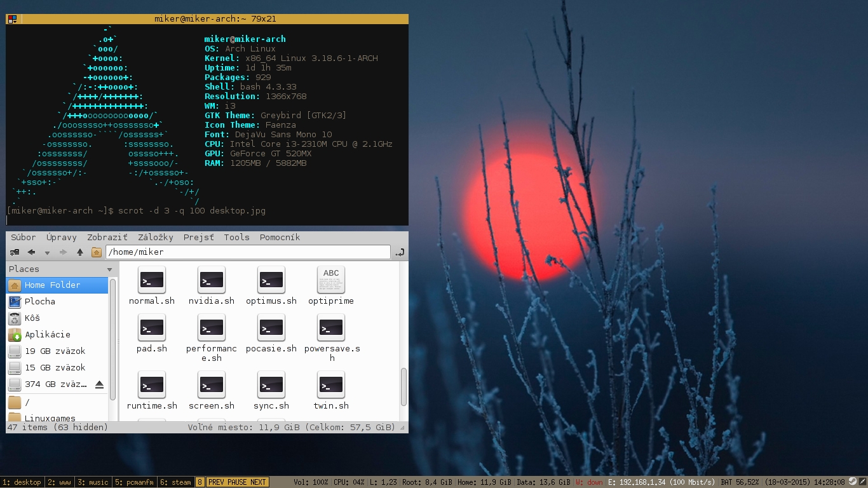Viewport: 868px width, 488px height.
Task: Switch to workspace 5: pcmanfm
Action: pos(135,482)
